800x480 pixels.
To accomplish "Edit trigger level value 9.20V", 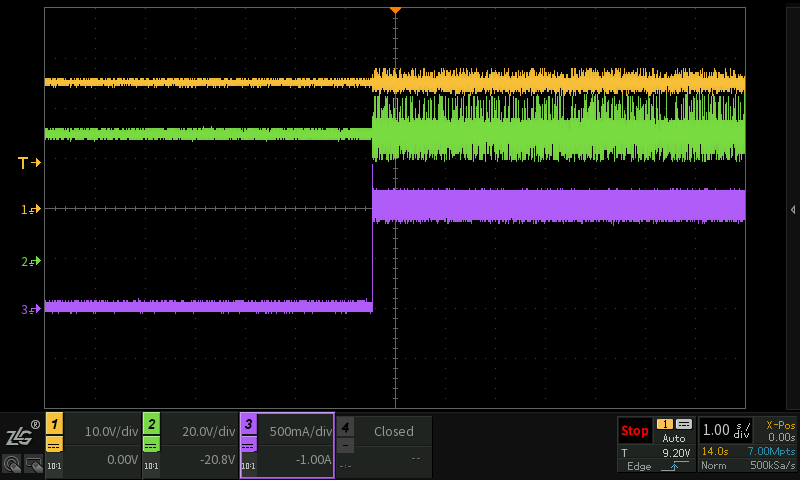I will pyautogui.click(x=676, y=452).
